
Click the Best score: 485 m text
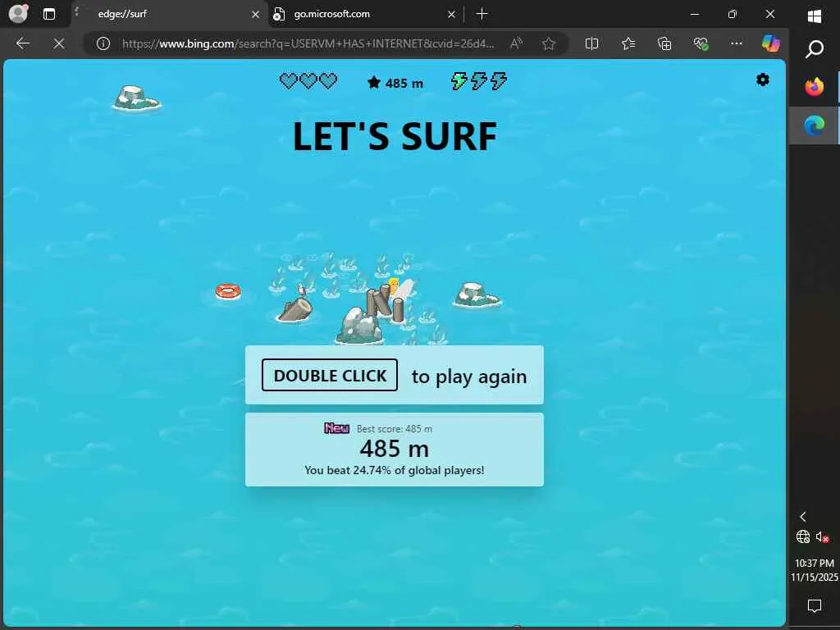pos(395,428)
